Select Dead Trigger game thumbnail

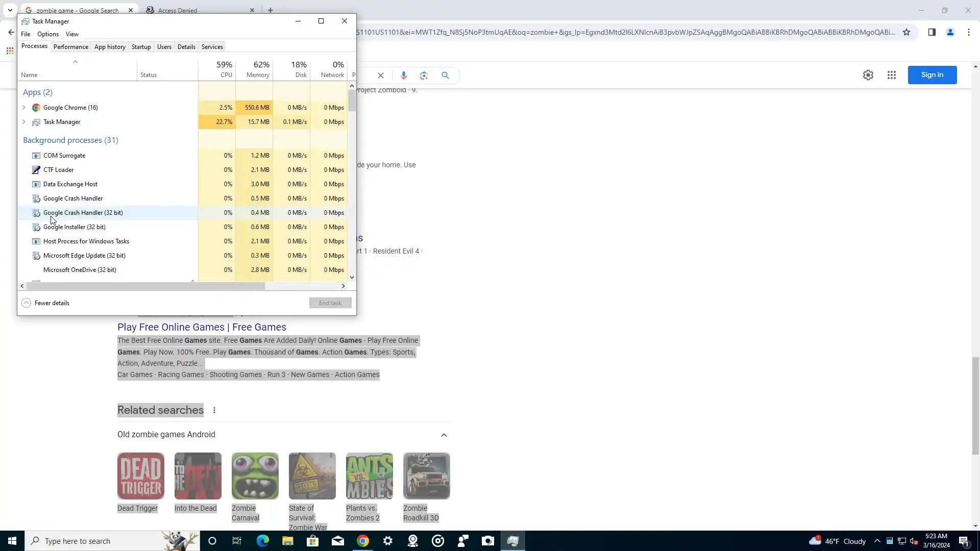click(x=141, y=475)
